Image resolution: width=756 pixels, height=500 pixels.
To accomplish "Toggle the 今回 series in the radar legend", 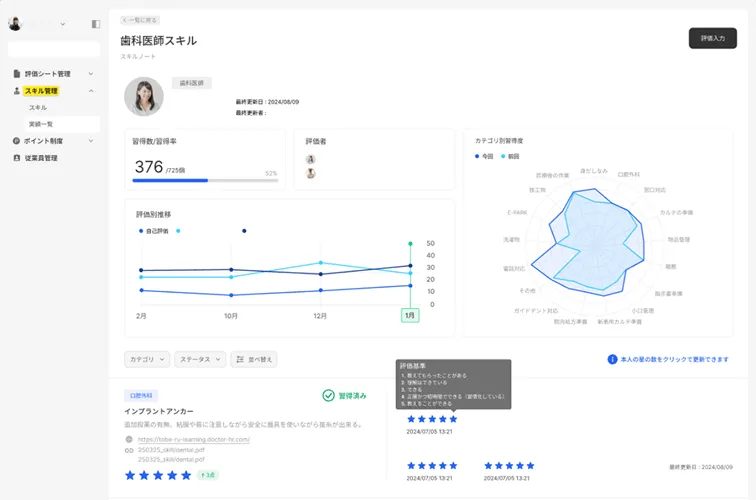I will pos(484,156).
